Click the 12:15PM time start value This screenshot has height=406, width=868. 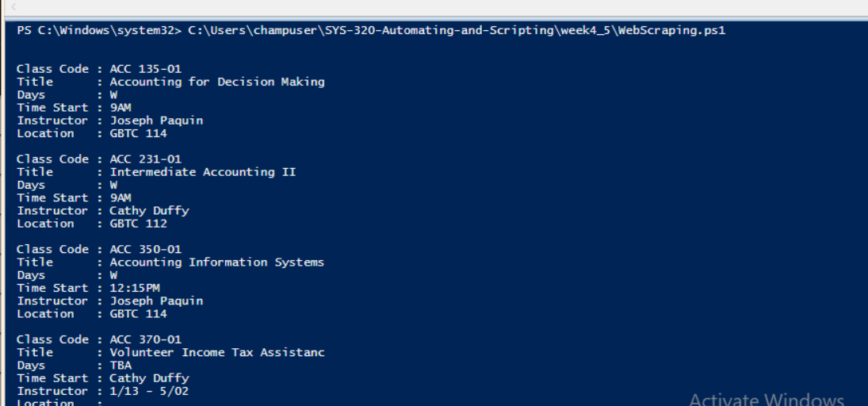pyautogui.click(x=135, y=288)
